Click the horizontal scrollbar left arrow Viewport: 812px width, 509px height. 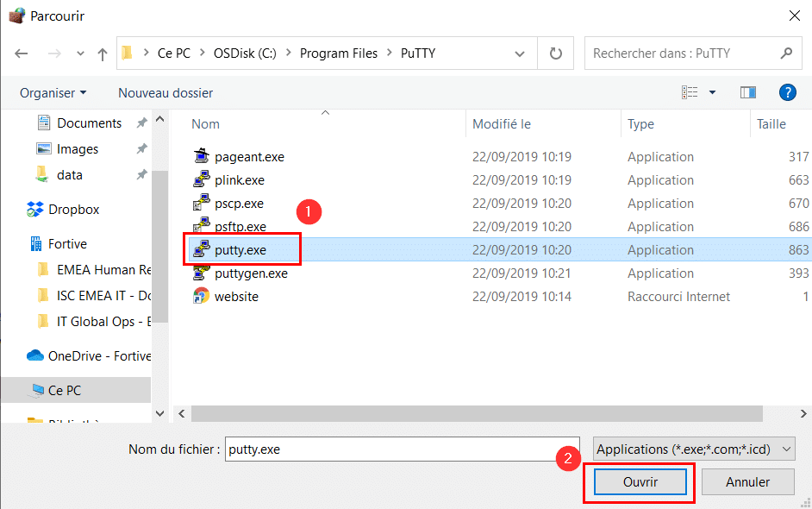click(182, 413)
